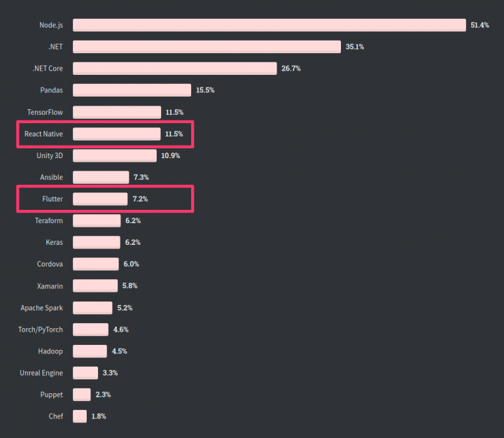Click the 51.4% value next to Node.js
The height and width of the screenshot is (438, 504).
click(x=480, y=25)
